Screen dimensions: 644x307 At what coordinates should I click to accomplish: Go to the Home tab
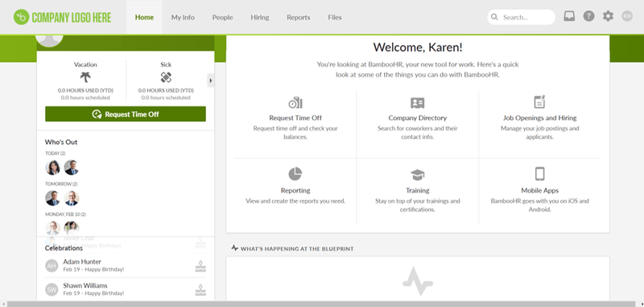(144, 17)
